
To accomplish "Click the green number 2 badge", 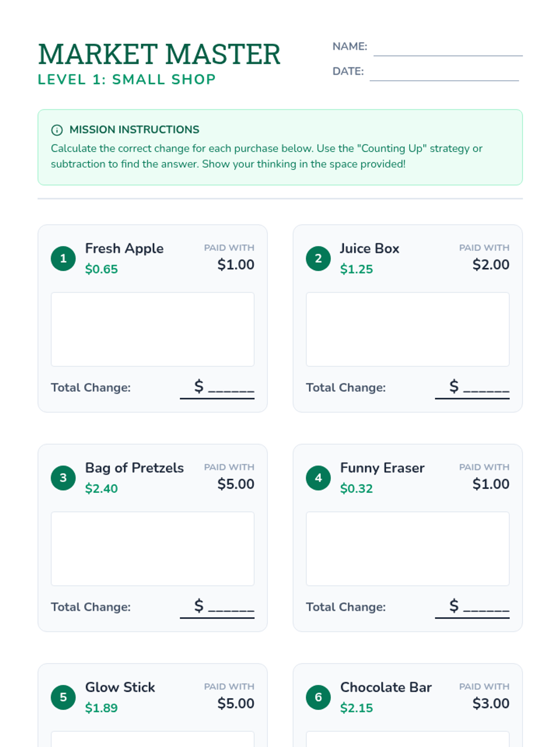I will click(318, 258).
